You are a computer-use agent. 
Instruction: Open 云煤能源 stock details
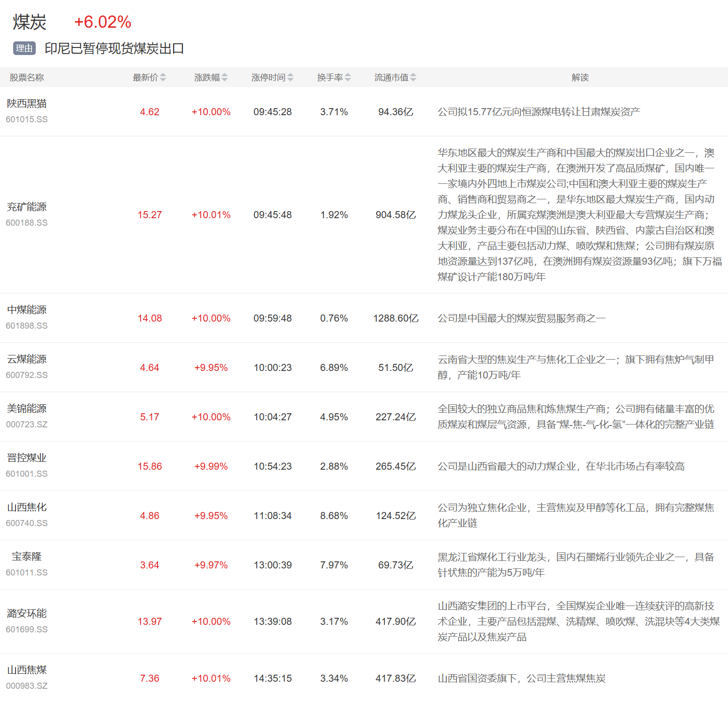point(27,359)
